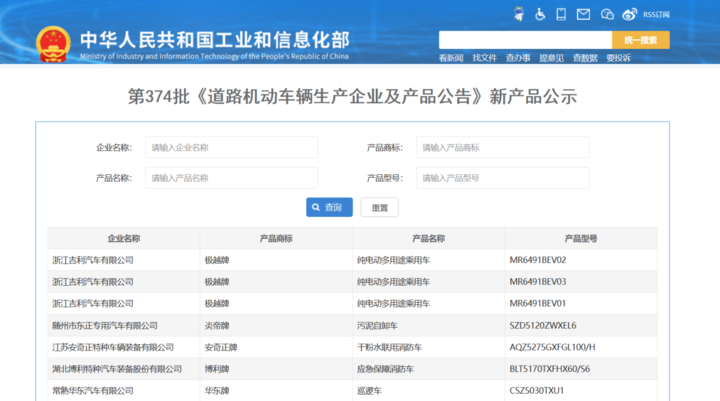Image resolution: width=720 pixels, height=401 pixels.
Task: Click the 产品型号: form label
Action: (x=385, y=178)
